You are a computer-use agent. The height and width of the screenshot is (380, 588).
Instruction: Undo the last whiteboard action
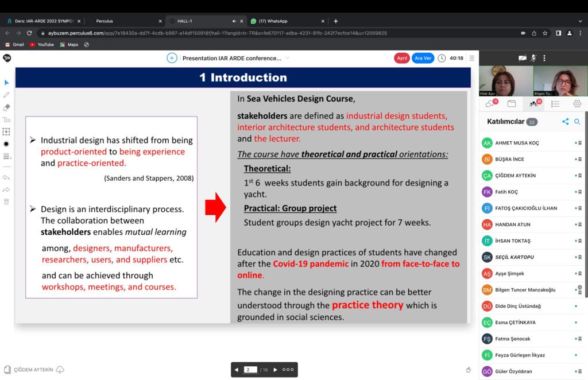click(6, 177)
